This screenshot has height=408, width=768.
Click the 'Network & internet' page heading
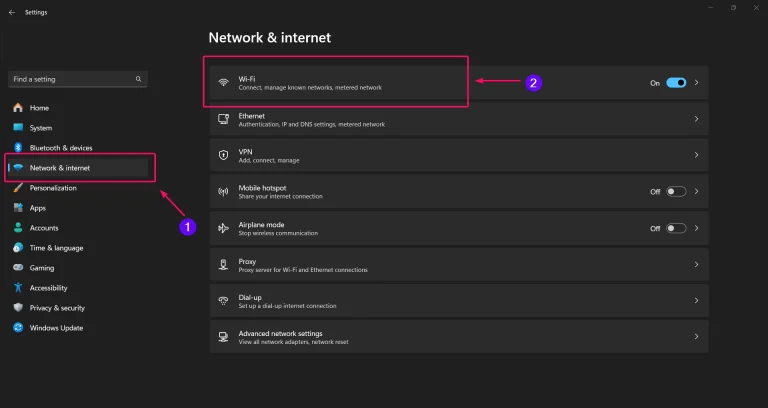(270, 38)
